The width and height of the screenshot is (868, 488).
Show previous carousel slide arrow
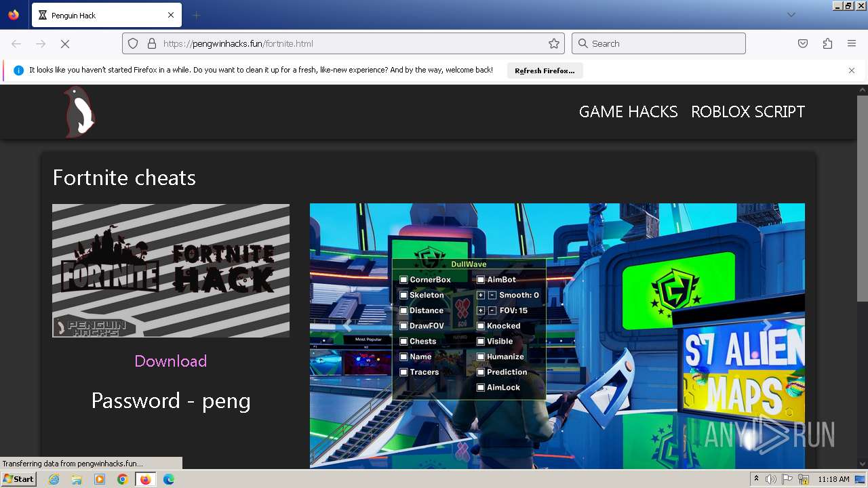click(x=347, y=326)
